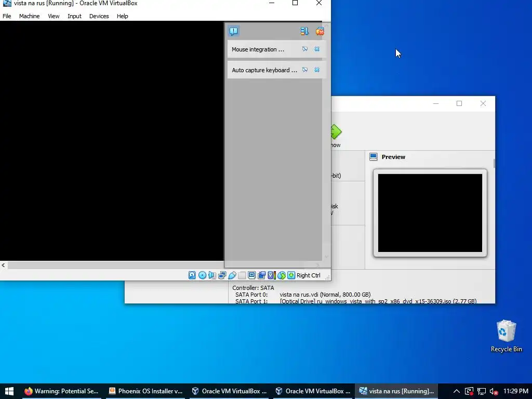
Task: Click the vista na rus.vdi SATA Port 0 entry
Action: [x=325, y=295]
